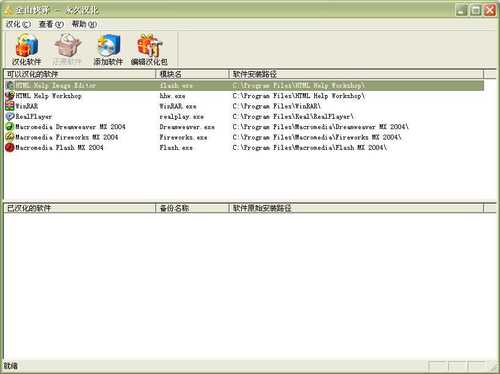Click the C:\Program Files\Real\RealPlayer\ path cell
This screenshot has width=500, height=374.
[x=293, y=116]
